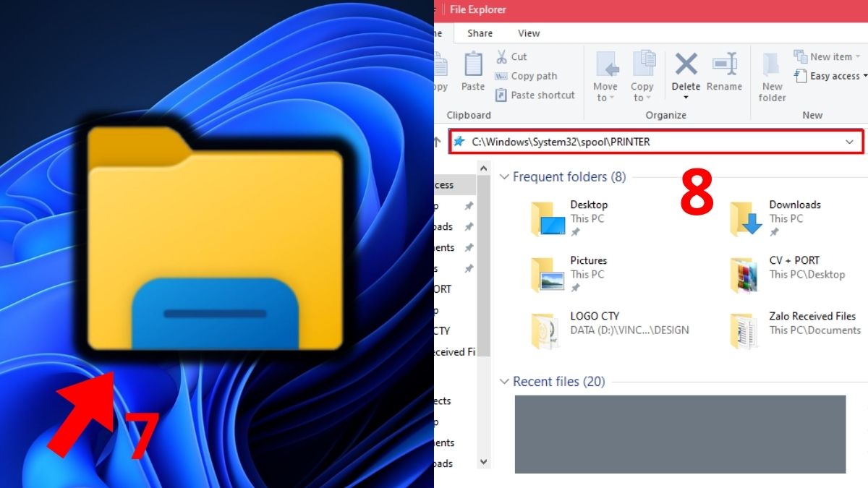The width and height of the screenshot is (868, 488).
Task: Click navigation pane scroll down arrow
Action: point(484,462)
